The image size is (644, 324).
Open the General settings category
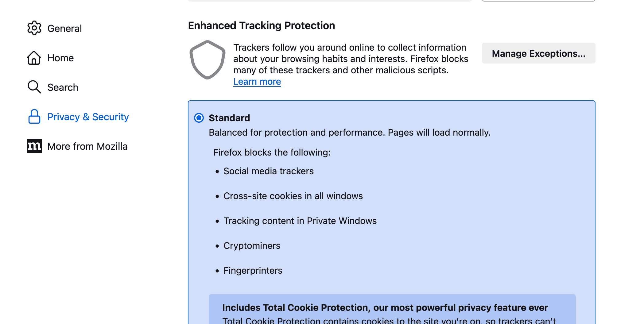64,29
